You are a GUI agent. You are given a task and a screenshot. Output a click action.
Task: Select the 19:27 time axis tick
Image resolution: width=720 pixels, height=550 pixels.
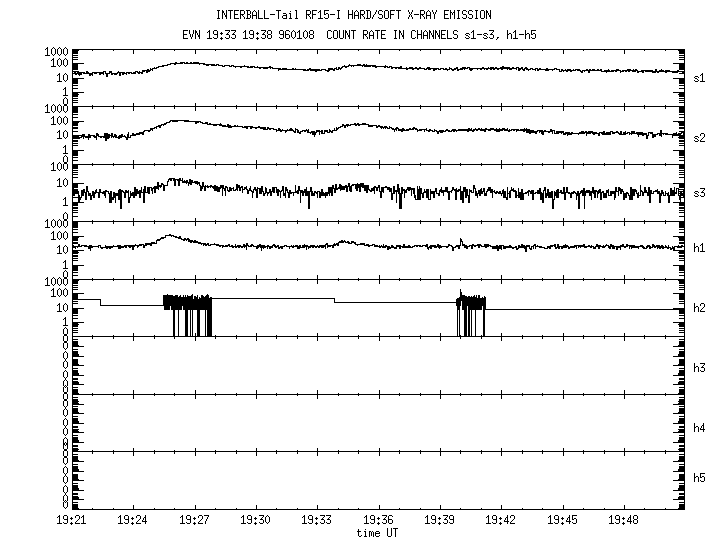[x=195, y=521]
